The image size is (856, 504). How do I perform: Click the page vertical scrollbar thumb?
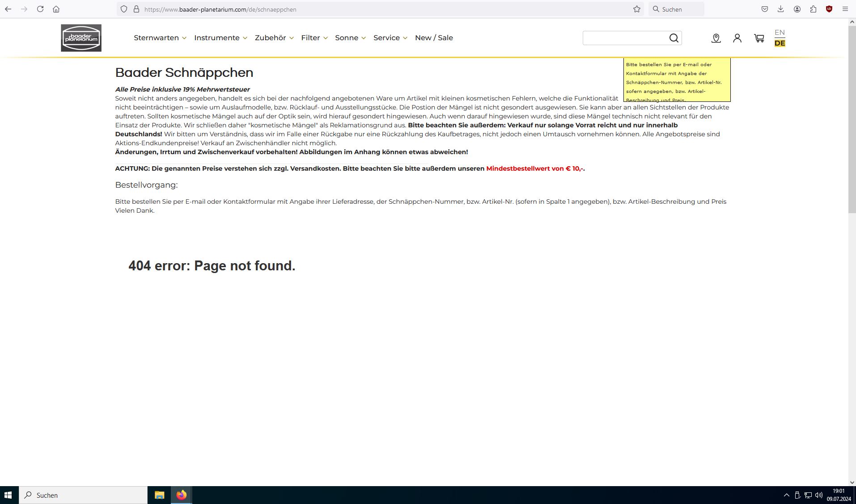pos(852,119)
